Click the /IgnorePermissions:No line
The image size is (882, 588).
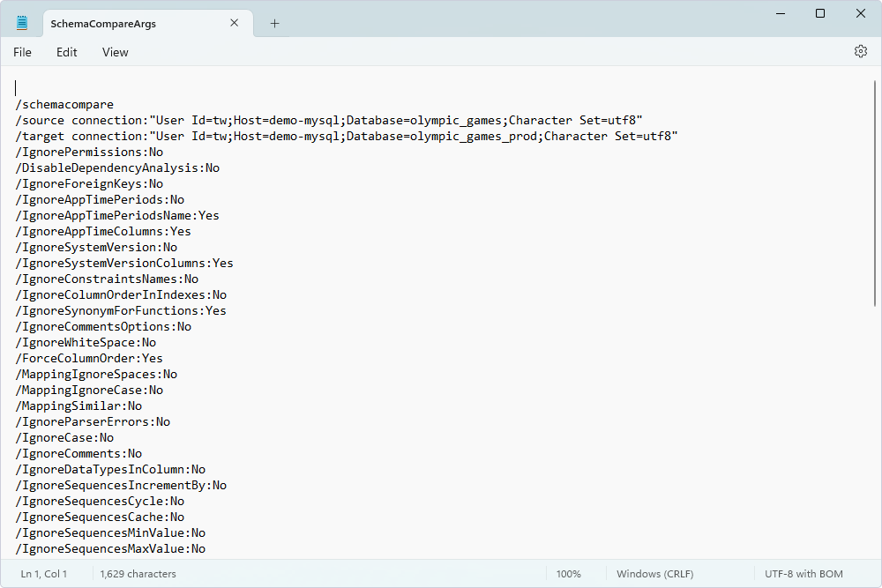[x=89, y=153]
